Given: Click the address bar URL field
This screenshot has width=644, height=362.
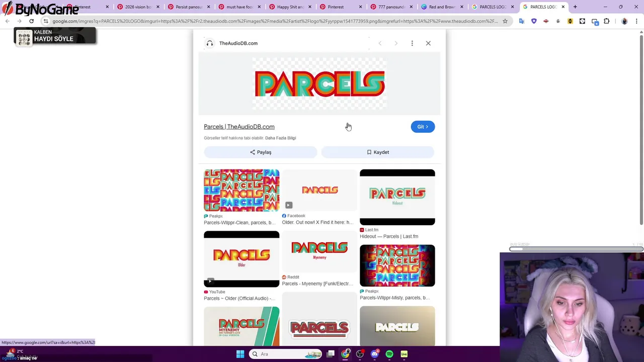Looking at the screenshot, I should [x=274, y=21].
